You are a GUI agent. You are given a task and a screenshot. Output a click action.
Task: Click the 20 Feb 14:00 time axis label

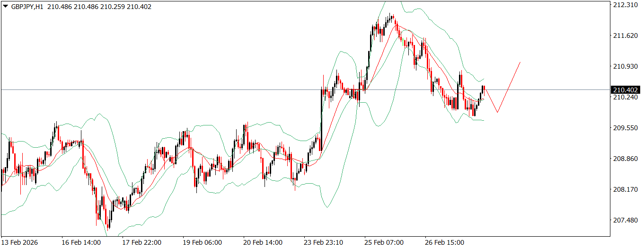tap(263, 242)
